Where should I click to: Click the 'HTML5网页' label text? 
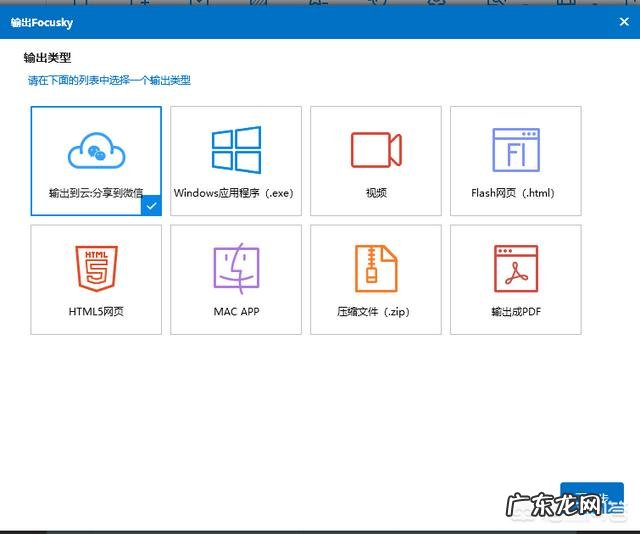(x=96, y=312)
